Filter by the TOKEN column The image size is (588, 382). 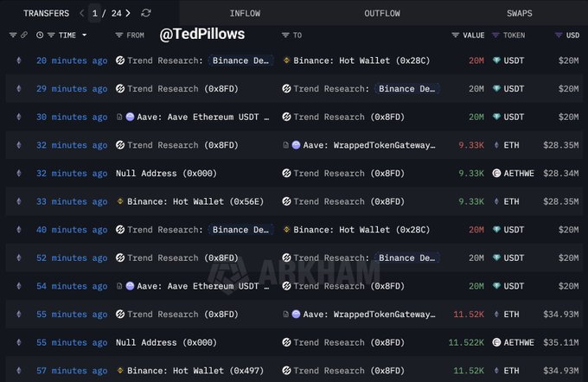click(496, 35)
